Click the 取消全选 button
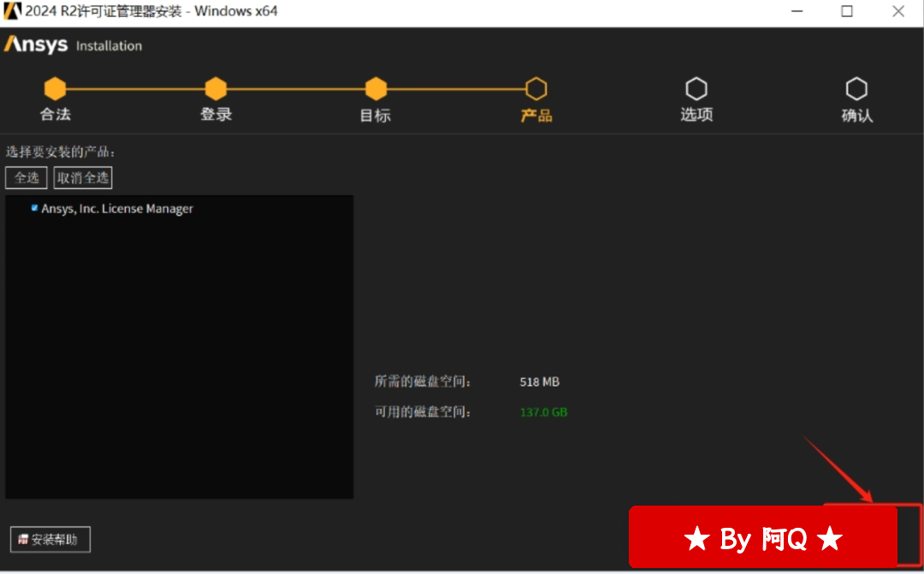Viewport: 924px width, 574px height. 83,178
